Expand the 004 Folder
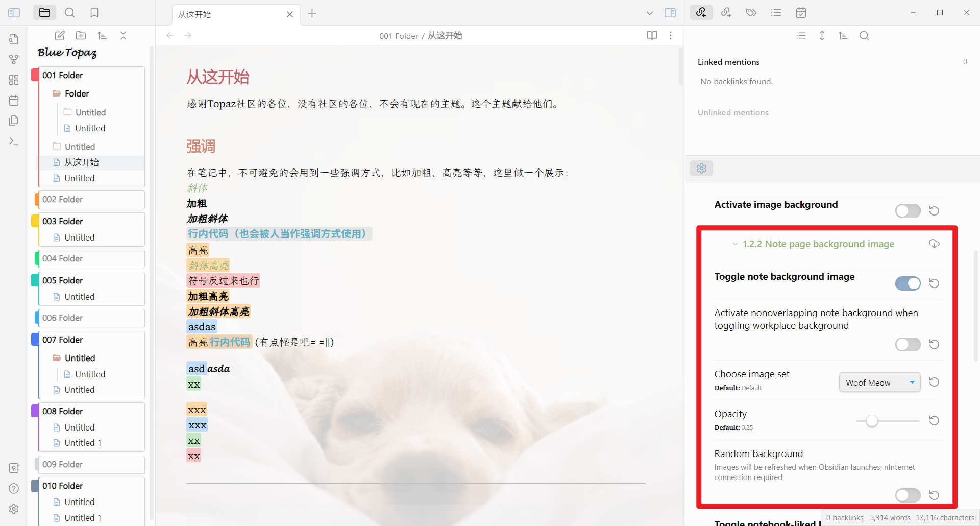This screenshot has width=980, height=526. [x=92, y=258]
